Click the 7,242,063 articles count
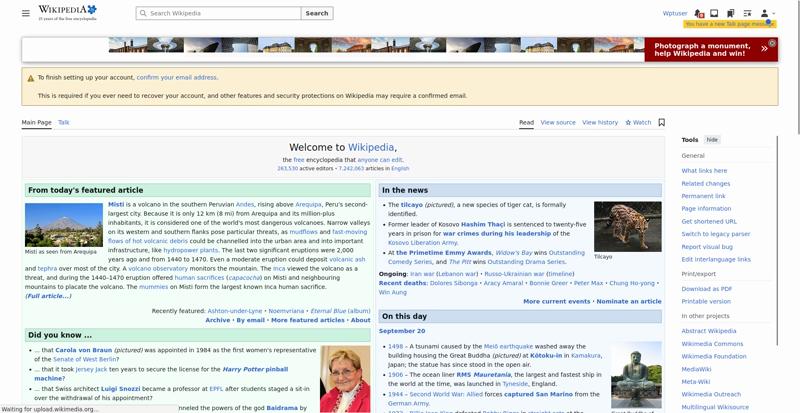This screenshot has height=413, width=800. (x=352, y=168)
